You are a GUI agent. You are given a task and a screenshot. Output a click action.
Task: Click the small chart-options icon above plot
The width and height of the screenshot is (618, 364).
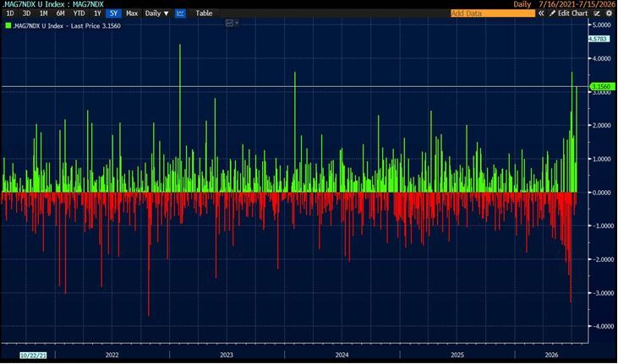tap(229, 24)
